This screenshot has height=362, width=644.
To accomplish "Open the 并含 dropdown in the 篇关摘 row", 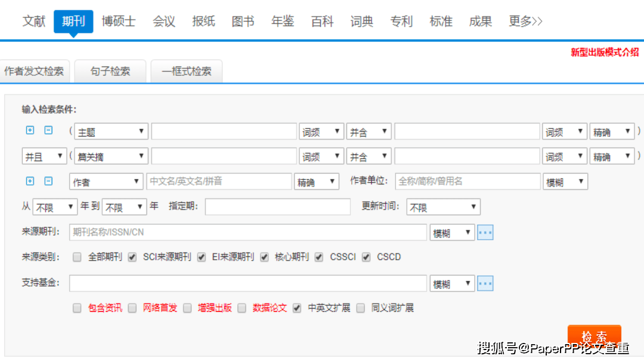I will pyautogui.click(x=369, y=157).
